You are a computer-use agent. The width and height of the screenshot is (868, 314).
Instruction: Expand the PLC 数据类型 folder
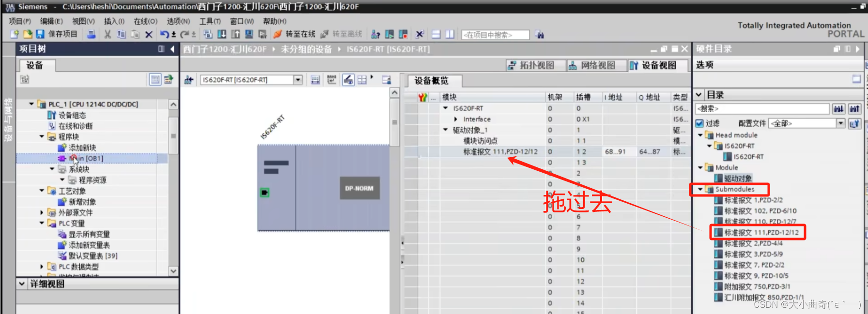[x=42, y=267]
